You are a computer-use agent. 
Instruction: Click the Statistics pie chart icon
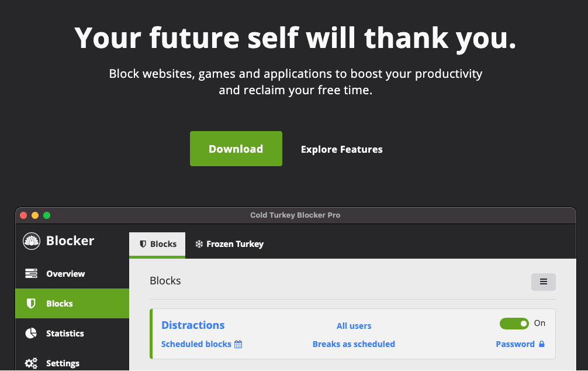click(x=31, y=334)
